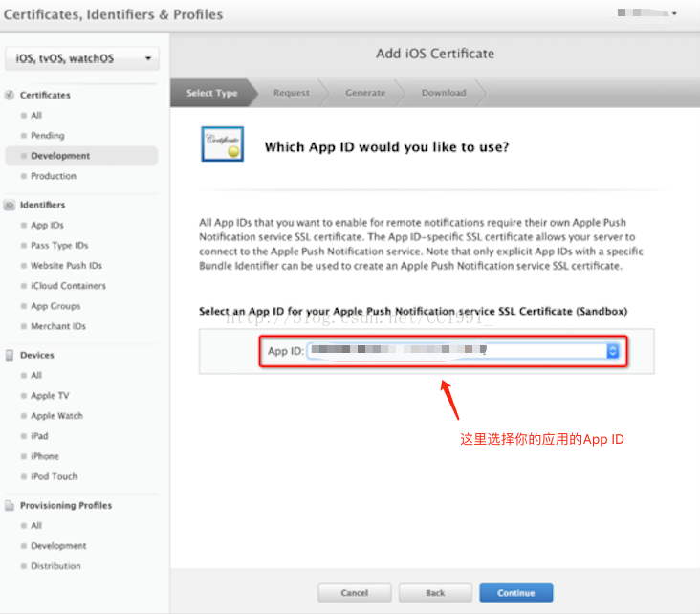This screenshot has height=614, width=700.
Task: Select iCloud Containers
Action: point(68,286)
